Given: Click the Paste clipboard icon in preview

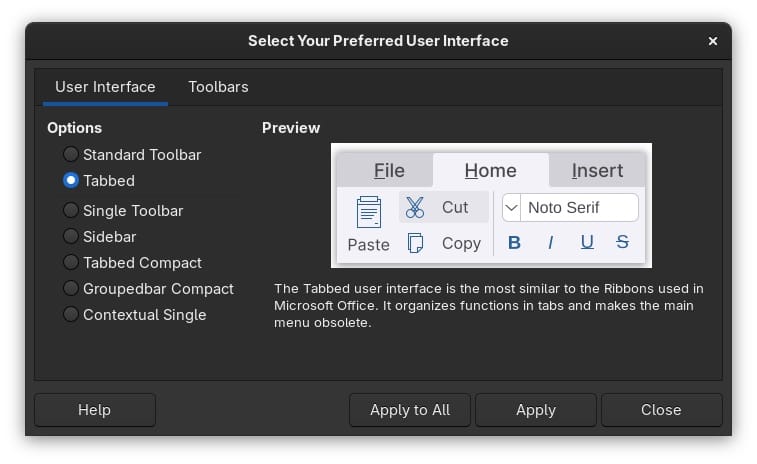Looking at the screenshot, I should click(369, 212).
